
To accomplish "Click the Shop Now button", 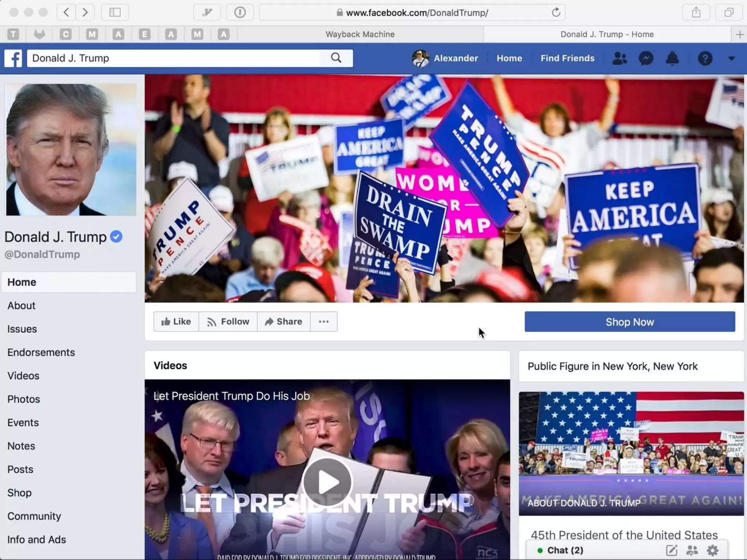I will 630,322.
